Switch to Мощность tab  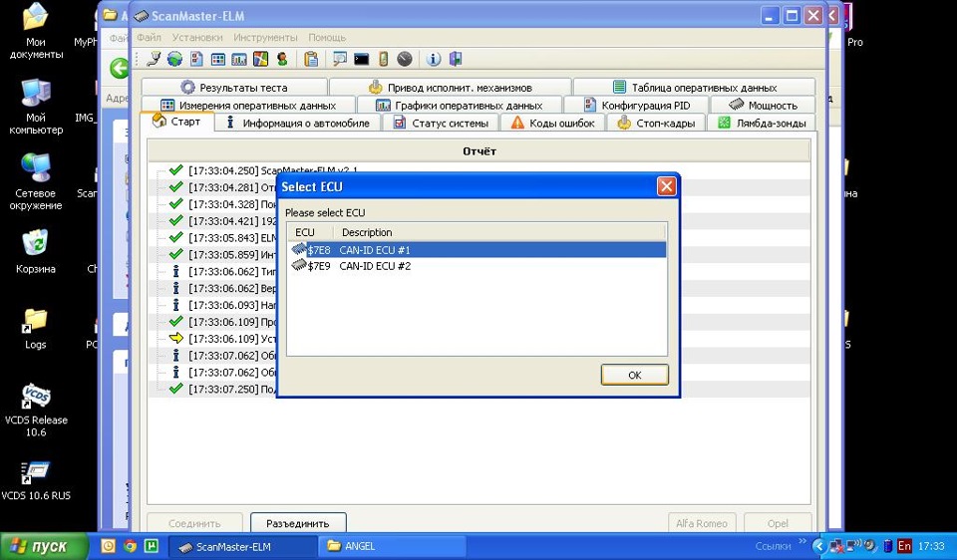click(763, 105)
